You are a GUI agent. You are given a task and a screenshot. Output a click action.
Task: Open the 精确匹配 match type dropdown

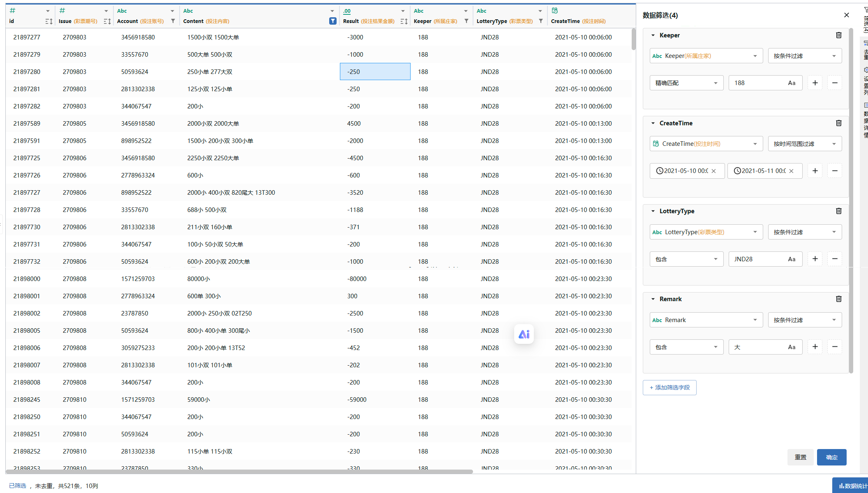686,83
